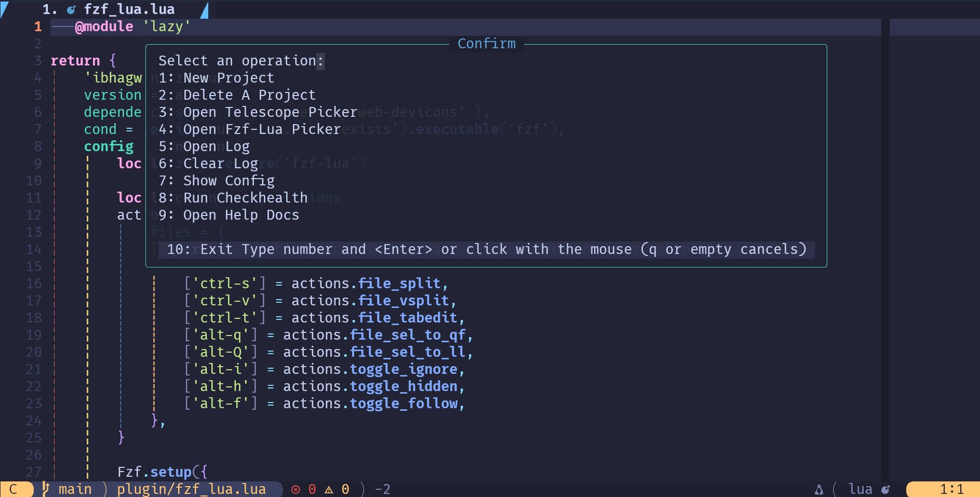This screenshot has height=497, width=980.
Task: Click the mode indicator 'C' in statusline
Action: 14,489
